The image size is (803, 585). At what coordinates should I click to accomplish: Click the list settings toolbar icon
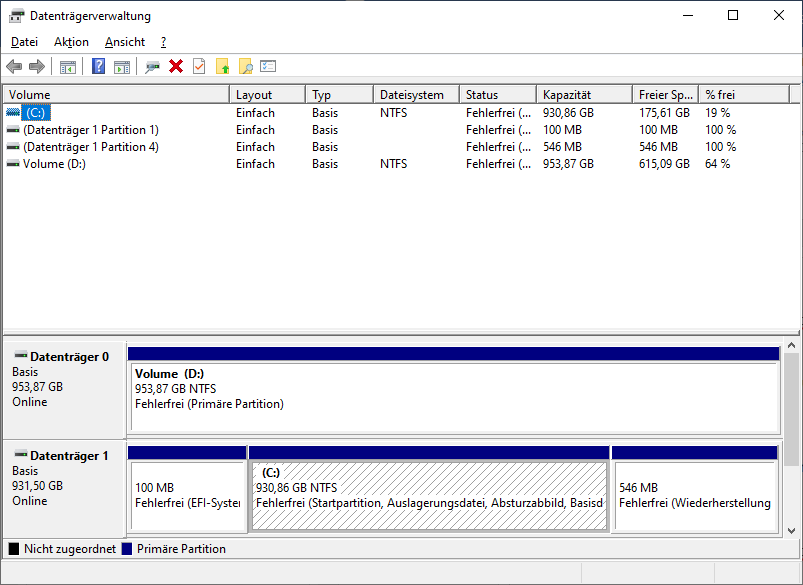click(x=268, y=66)
